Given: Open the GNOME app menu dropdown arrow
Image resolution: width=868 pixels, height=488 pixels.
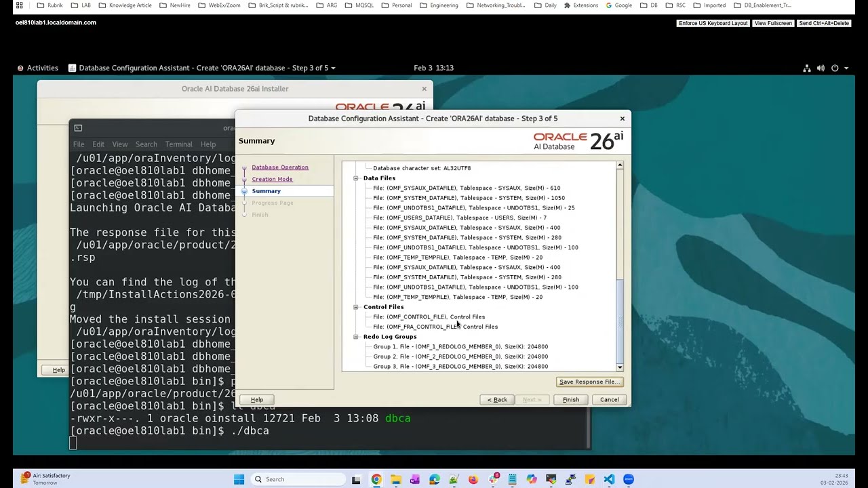Looking at the screenshot, I should [x=333, y=68].
